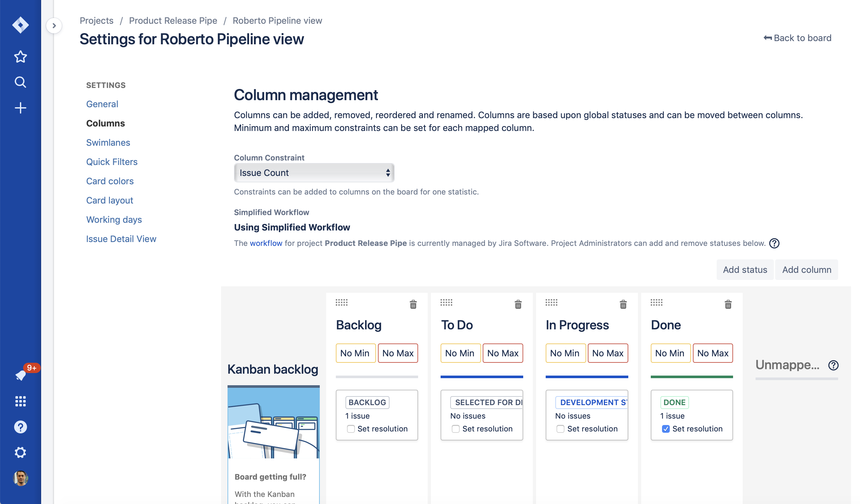Image resolution: width=860 pixels, height=504 pixels.
Task: Enable Set resolution for BACKLOG status
Action: pos(351,429)
